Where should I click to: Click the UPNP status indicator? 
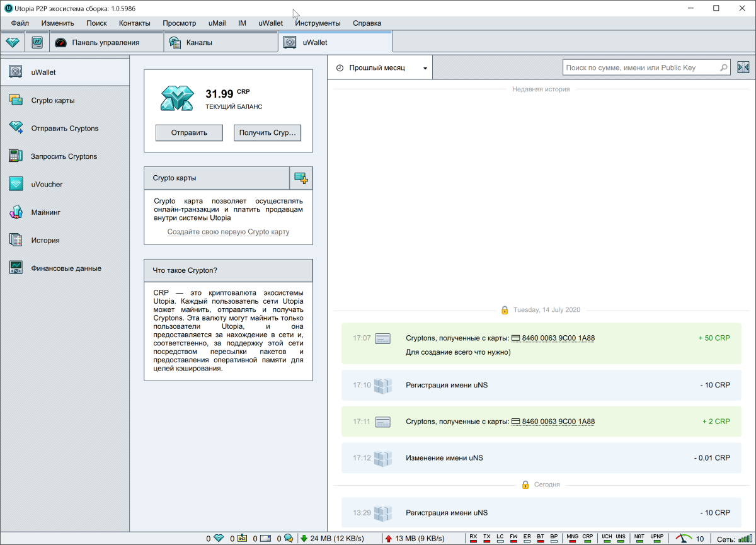pyautogui.click(x=657, y=539)
